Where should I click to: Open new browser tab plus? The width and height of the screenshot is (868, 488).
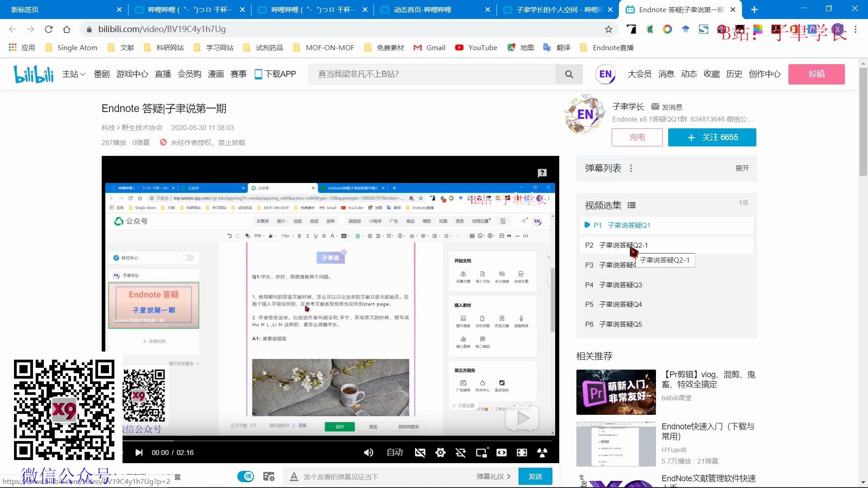[x=754, y=9]
